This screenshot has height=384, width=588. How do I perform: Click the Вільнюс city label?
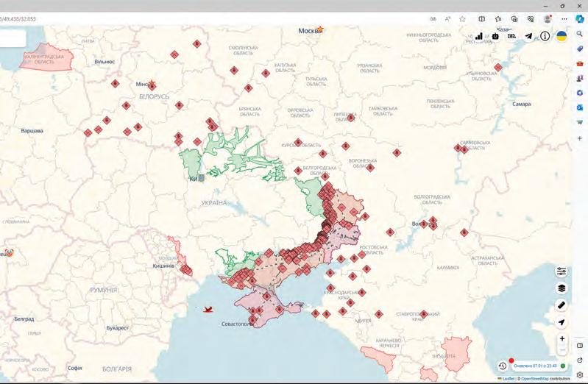click(x=105, y=62)
